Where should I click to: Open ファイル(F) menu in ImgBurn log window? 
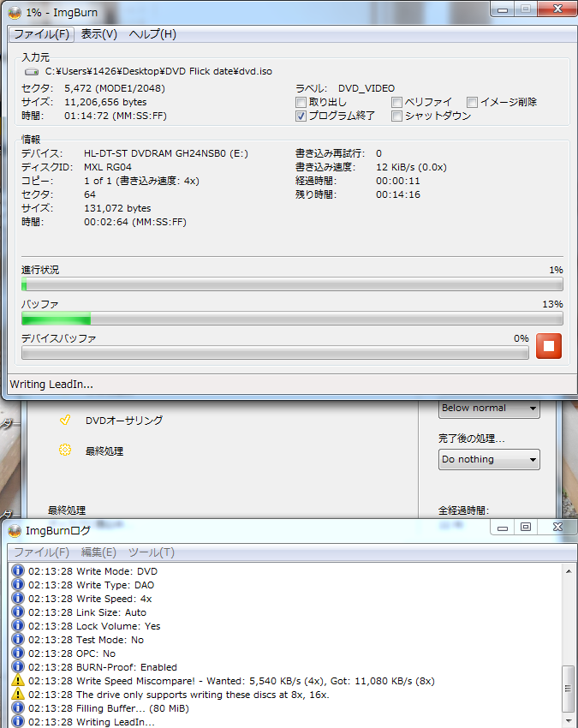click(x=41, y=552)
